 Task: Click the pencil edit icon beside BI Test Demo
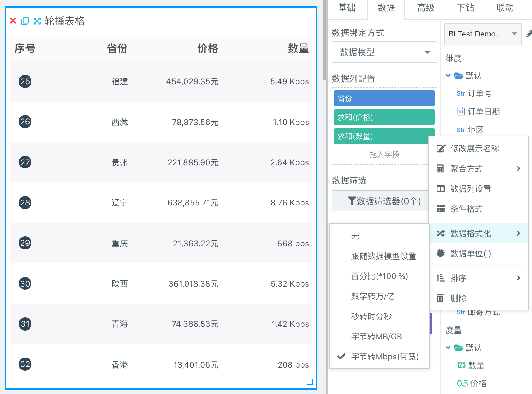click(x=529, y=33)
